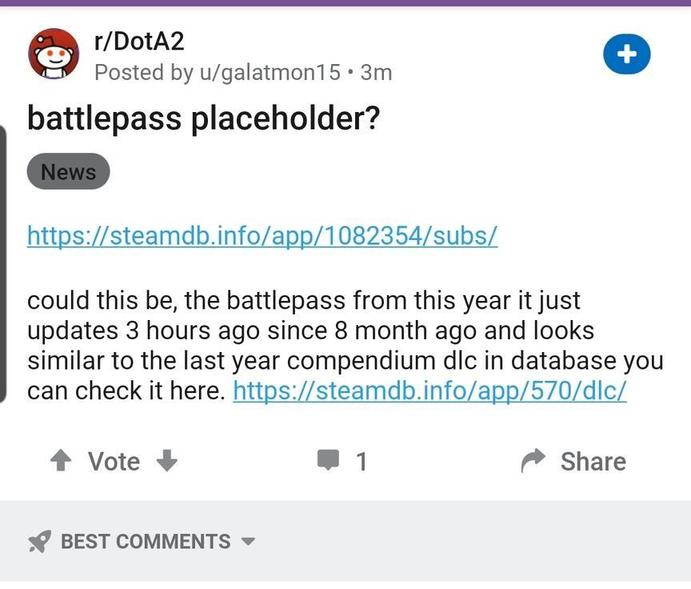Expand the Best Comments sort dropdown arrow
Image resolution: width=691 pixels, height=589 pixels.
point(249,541)
